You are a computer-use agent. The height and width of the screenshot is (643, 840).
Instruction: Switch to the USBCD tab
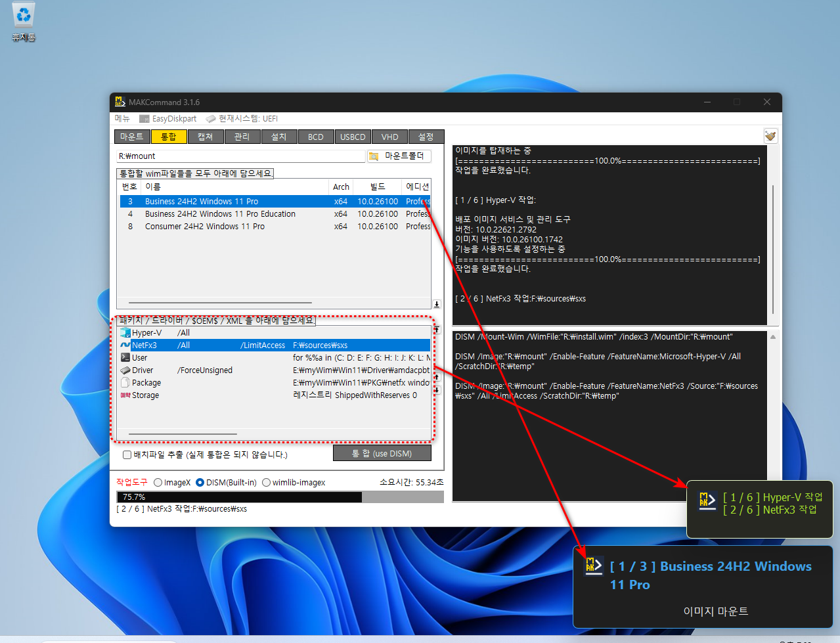click(353, 137)
